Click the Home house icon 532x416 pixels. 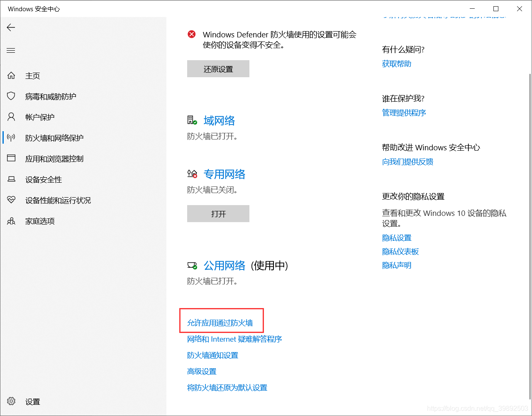coord(11,76)
